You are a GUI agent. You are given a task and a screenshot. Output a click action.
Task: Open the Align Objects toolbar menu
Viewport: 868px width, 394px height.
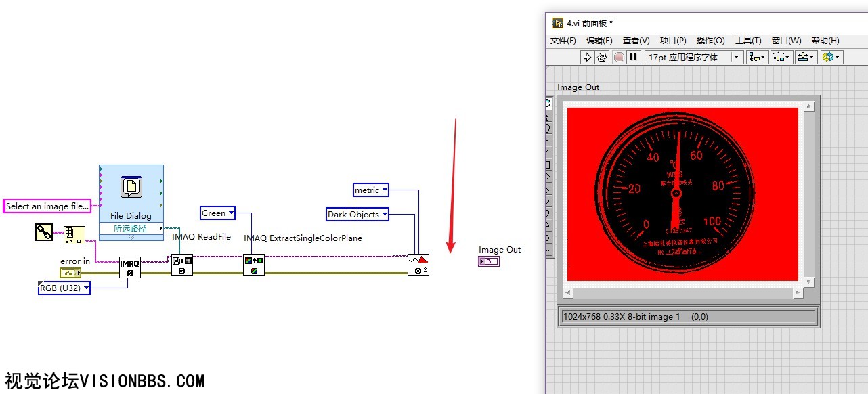(757, 58)
